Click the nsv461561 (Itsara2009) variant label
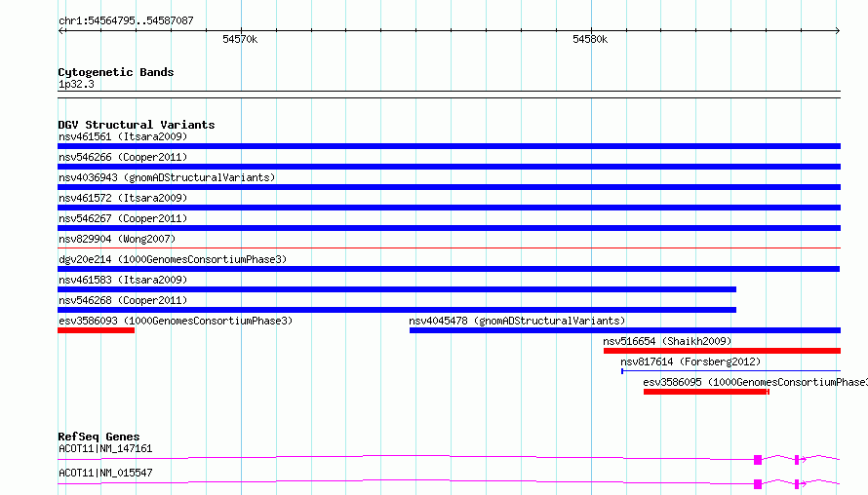The height and width of the screenshot is (495, 868). pyautogui.click(x=123, y=136)
